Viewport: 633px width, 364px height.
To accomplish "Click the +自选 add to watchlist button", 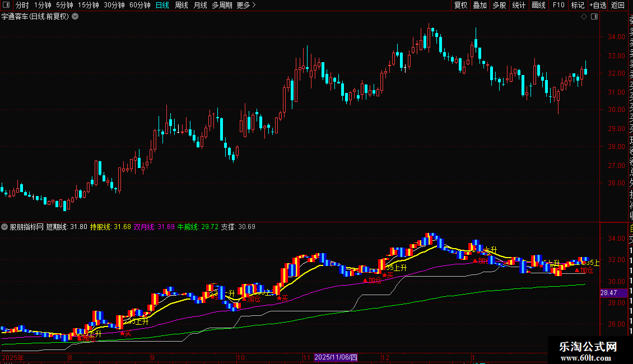I will [x=598, y=6].
